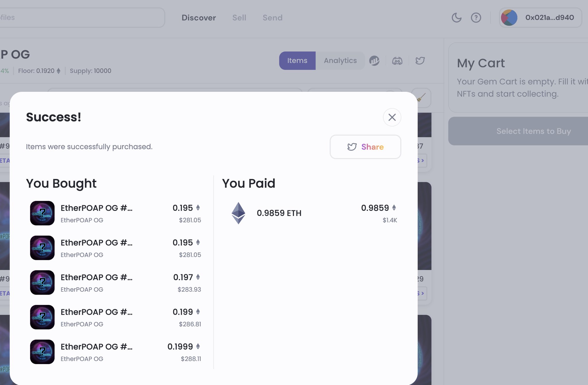Screen dimensions: 588x385
Task: Share purchase on Twitter
Action: pos(365,147)
